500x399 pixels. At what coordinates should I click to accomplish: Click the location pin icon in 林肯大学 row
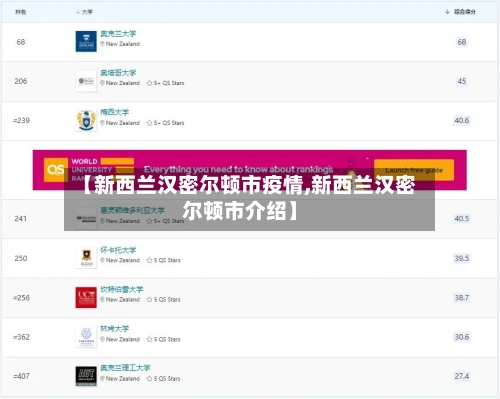[x=103, y=339]
